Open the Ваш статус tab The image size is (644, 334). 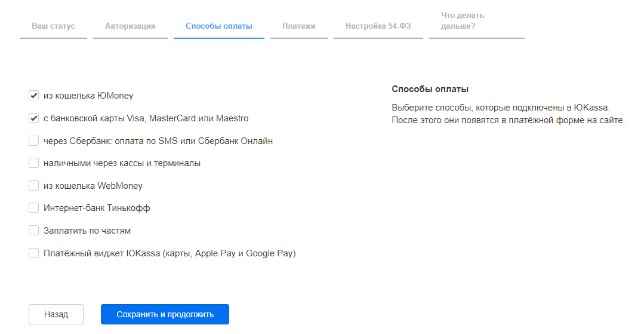coord(53,26)
